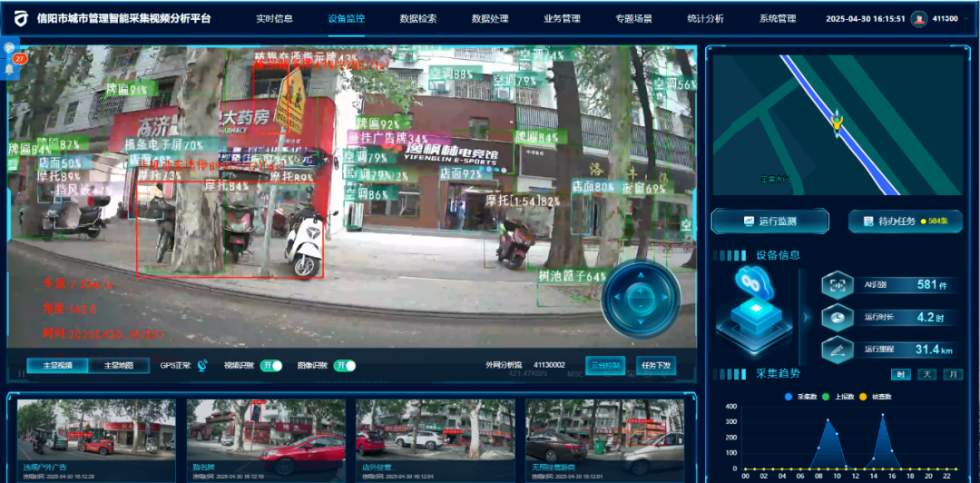Click the 任务下发 button
Image resolution: width=980 pixels, height=483 pixels.
(x=656, y=365)
